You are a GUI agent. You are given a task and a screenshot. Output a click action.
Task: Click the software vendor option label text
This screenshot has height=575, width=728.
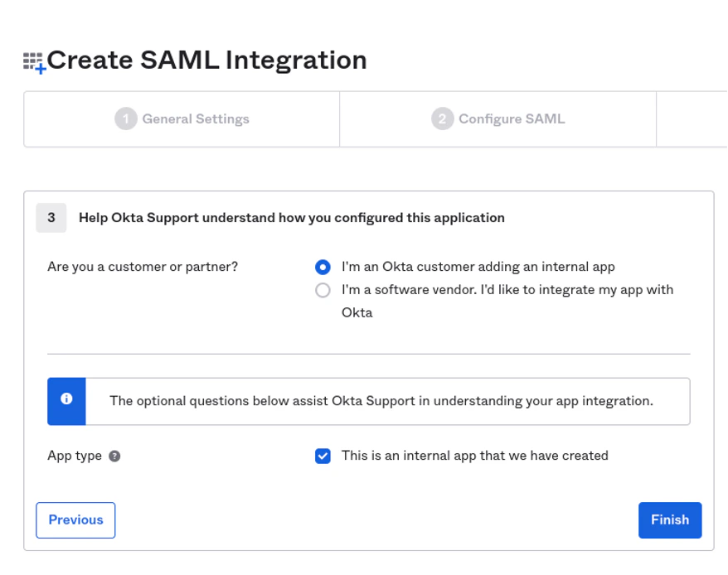click(507, 302)
